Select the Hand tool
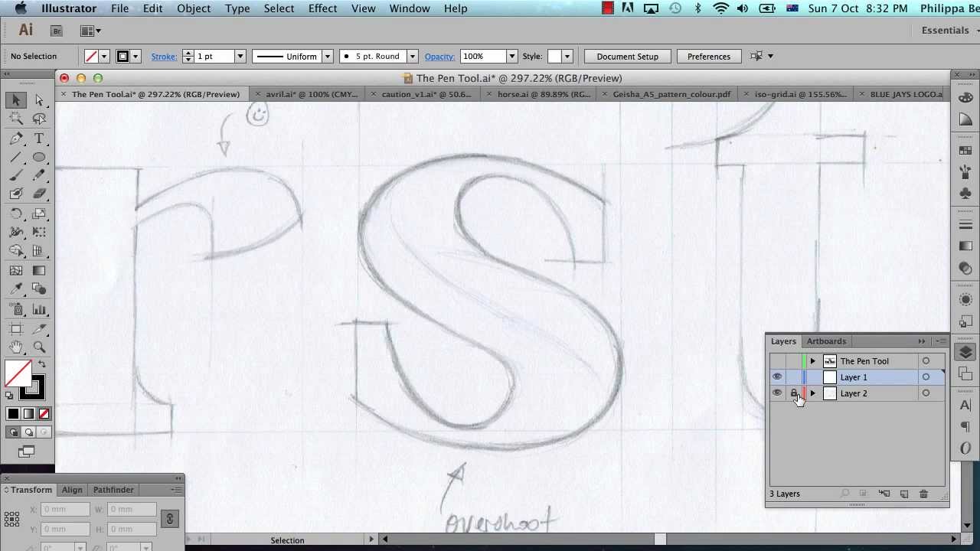980x551 pixels. 16,347
